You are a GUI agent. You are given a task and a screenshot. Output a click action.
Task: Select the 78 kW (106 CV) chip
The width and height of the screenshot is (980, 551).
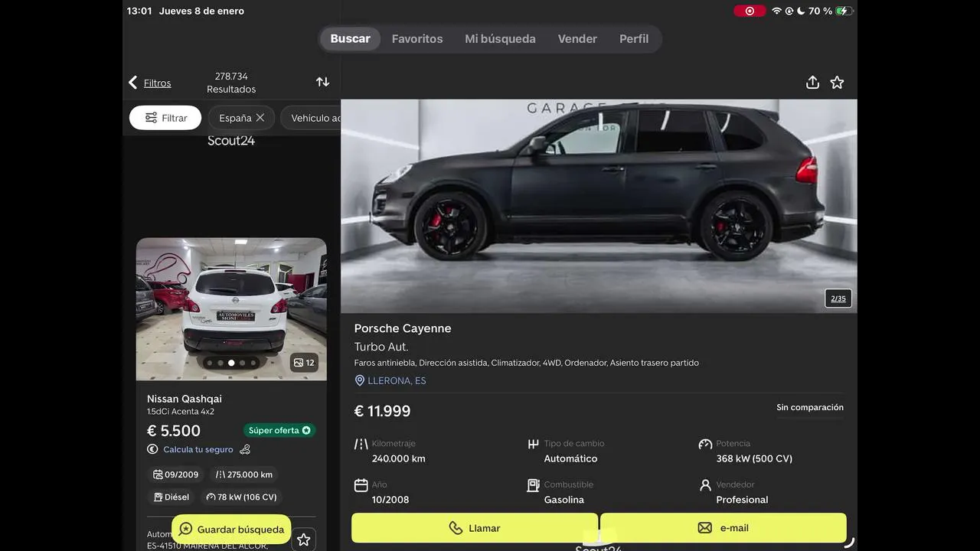241,497
